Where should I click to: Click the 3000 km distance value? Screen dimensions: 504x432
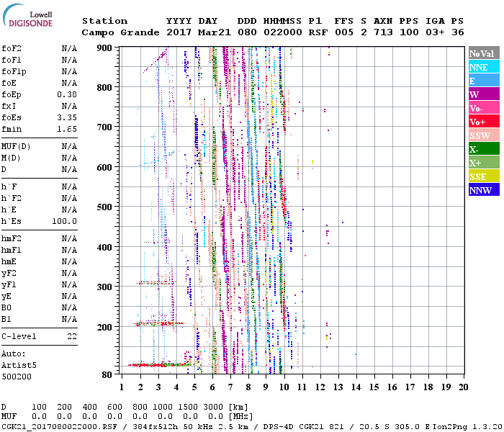[213, 407]
